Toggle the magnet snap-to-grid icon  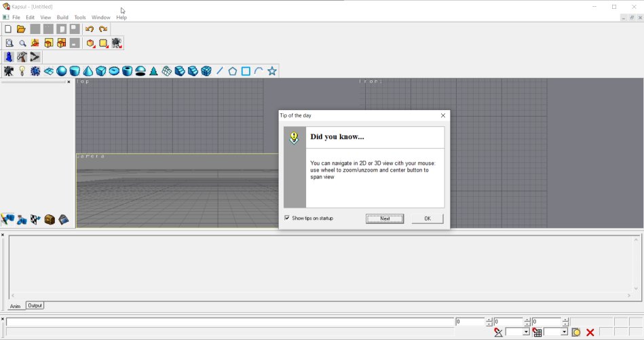pos(537,333)
